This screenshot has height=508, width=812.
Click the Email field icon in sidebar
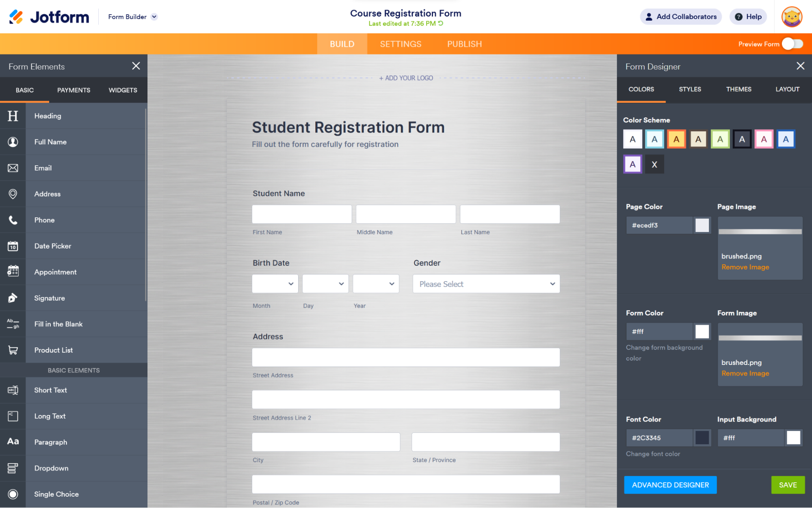(x=13, y=168)
